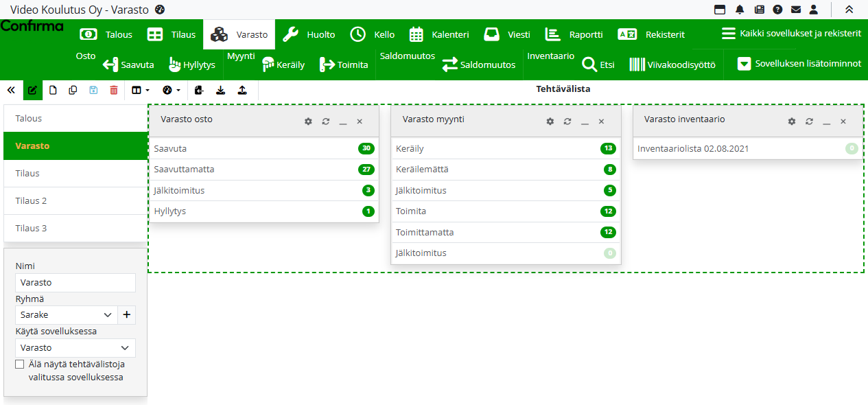Open the Ryhmä dropdown showing Sarake
Image resolution: width=868 pixels, height=405 pixels.
pos(67,315)
